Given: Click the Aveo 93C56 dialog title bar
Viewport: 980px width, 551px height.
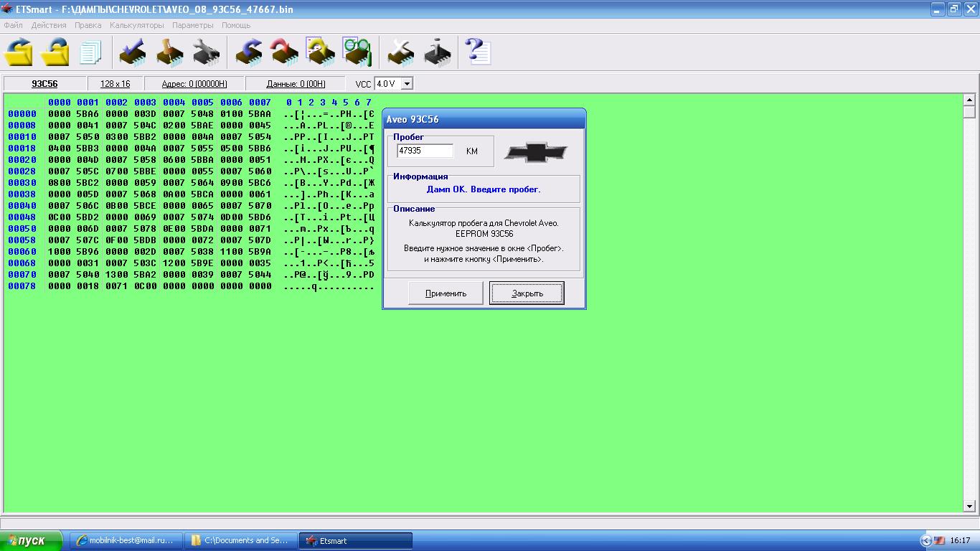Looking at the screenshot, I should [x=484, y=119].
